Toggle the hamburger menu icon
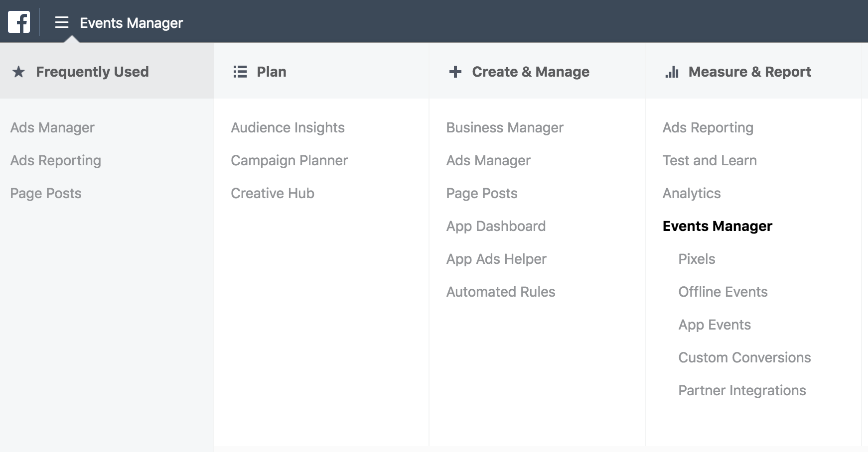Screen dimensions: 868x452 pyautogui.click(x=62, y=22)
